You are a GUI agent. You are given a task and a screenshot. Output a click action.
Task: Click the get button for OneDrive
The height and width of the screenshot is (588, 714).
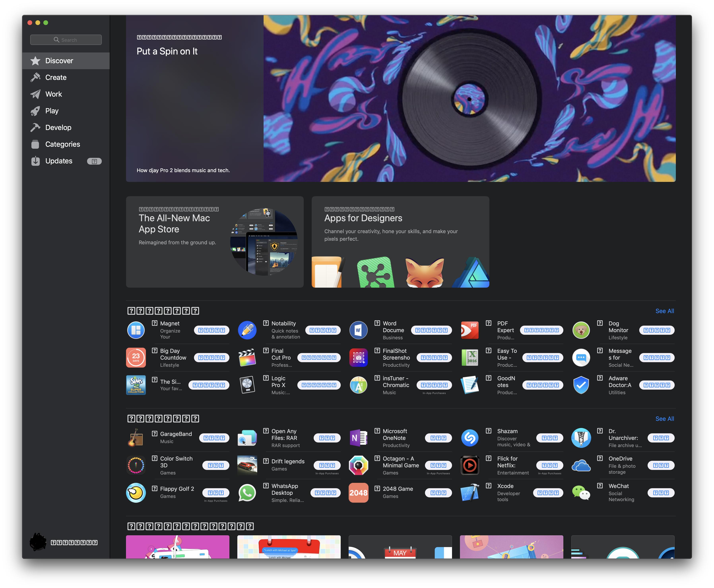point(661,465)
